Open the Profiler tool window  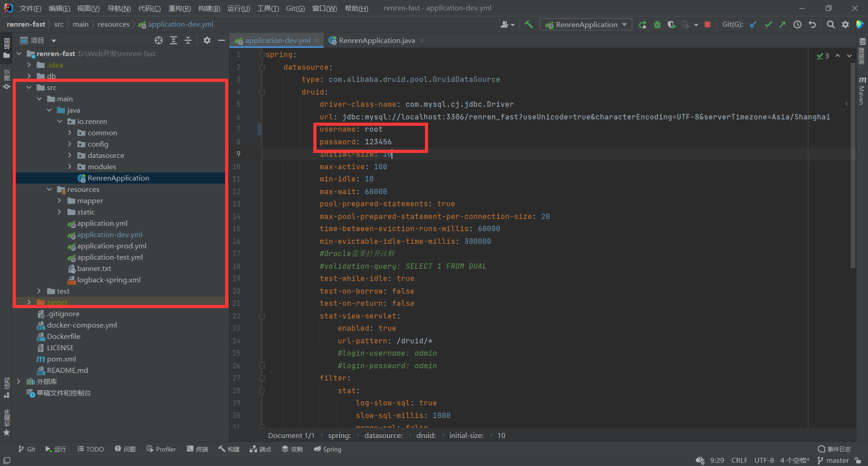click(161, 449)
